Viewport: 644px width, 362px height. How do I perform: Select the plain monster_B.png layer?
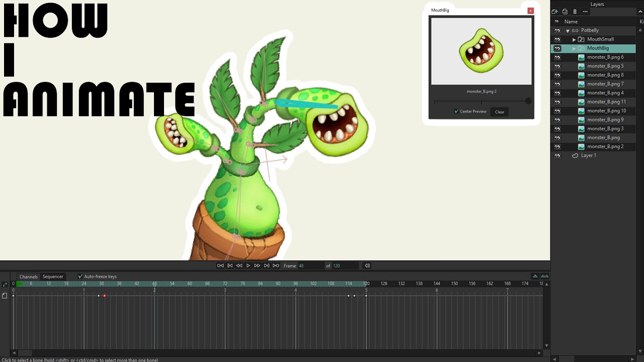pyautogui.click(x=603, y=137)
